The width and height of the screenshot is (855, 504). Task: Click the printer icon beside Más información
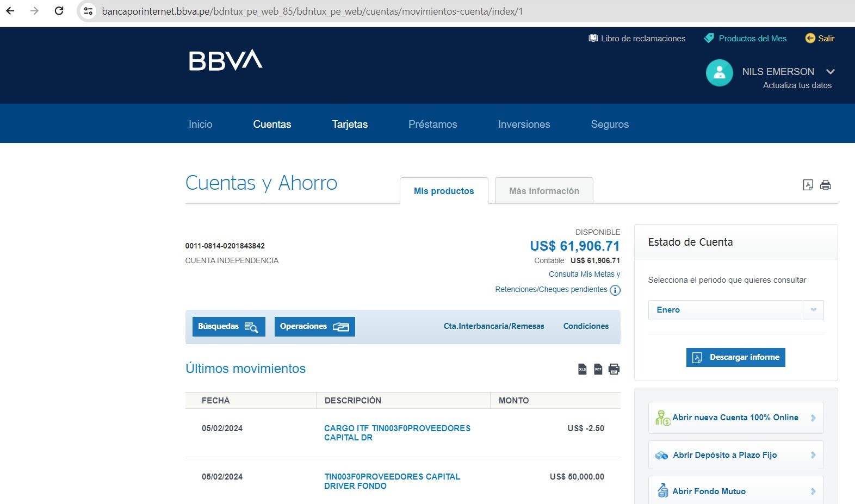(825, 185)
